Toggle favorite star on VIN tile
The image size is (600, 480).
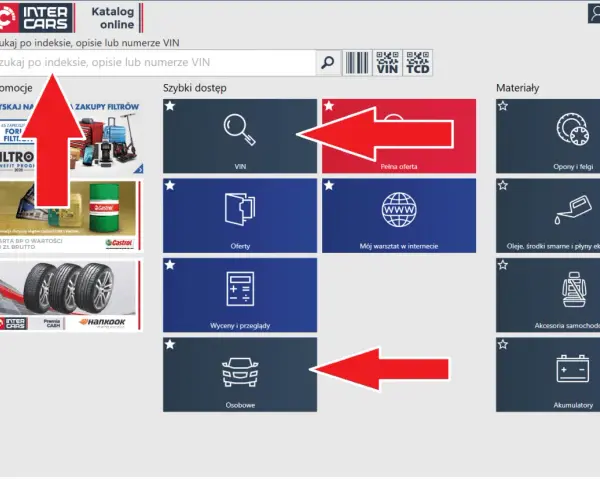click(170, 106)
